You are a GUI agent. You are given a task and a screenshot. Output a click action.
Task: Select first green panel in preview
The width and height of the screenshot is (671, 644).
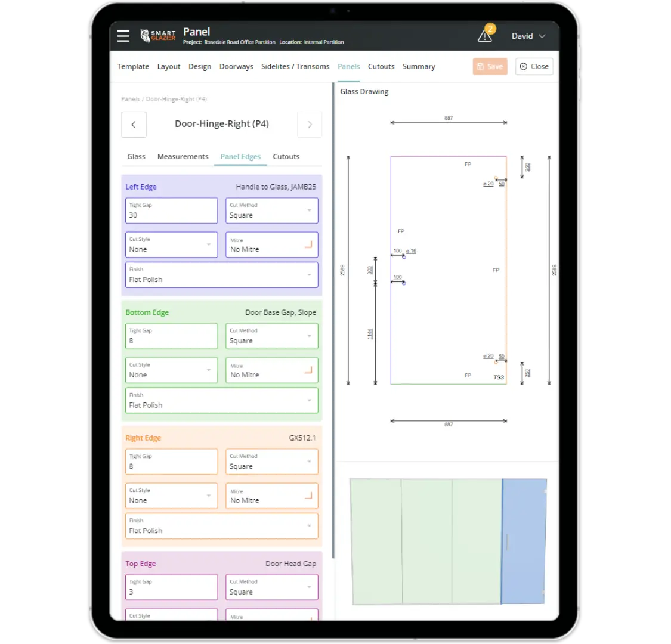pos(376,541)
